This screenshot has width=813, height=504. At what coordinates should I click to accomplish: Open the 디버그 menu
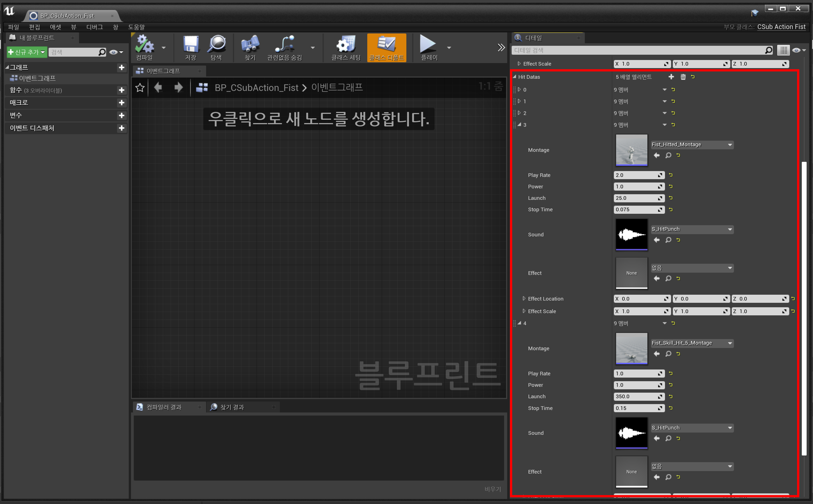[94, 27]
